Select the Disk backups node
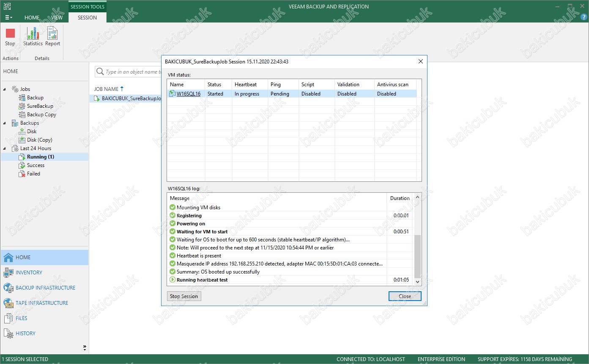This screenshot has height=364, width=589. click(x=32, y=131)
